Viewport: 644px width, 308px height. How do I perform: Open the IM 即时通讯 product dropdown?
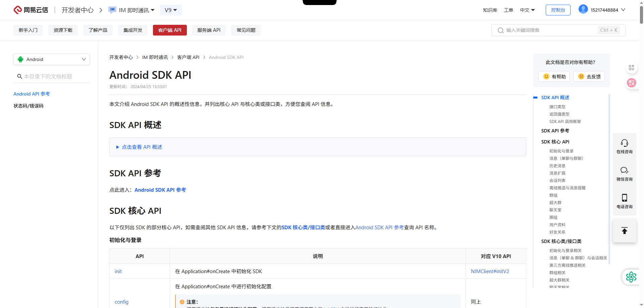tap(137, 10)
